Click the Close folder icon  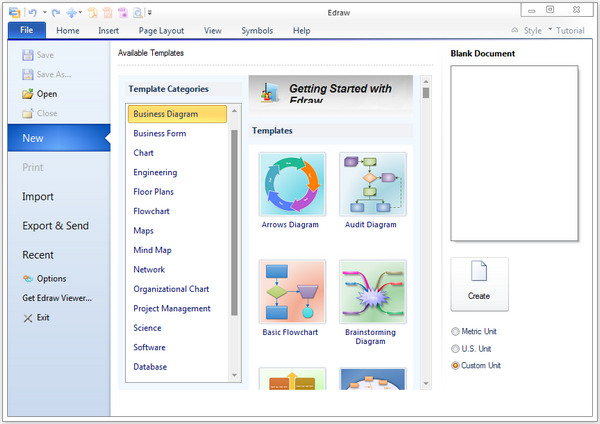[x=28, y=113]
